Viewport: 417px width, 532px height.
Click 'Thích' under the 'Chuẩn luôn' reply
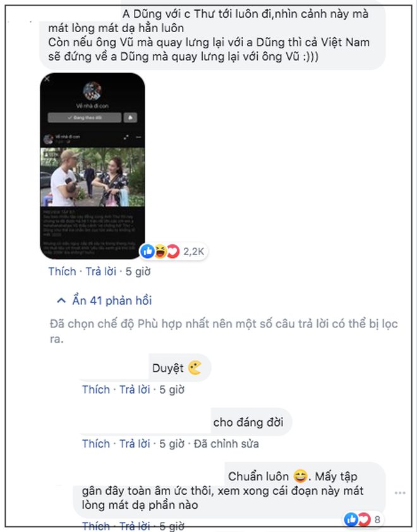click(x=96, y=526)
